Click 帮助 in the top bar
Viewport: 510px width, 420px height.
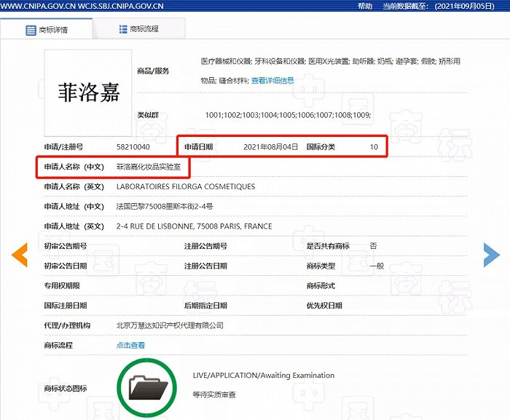click(x=365, y=6)
